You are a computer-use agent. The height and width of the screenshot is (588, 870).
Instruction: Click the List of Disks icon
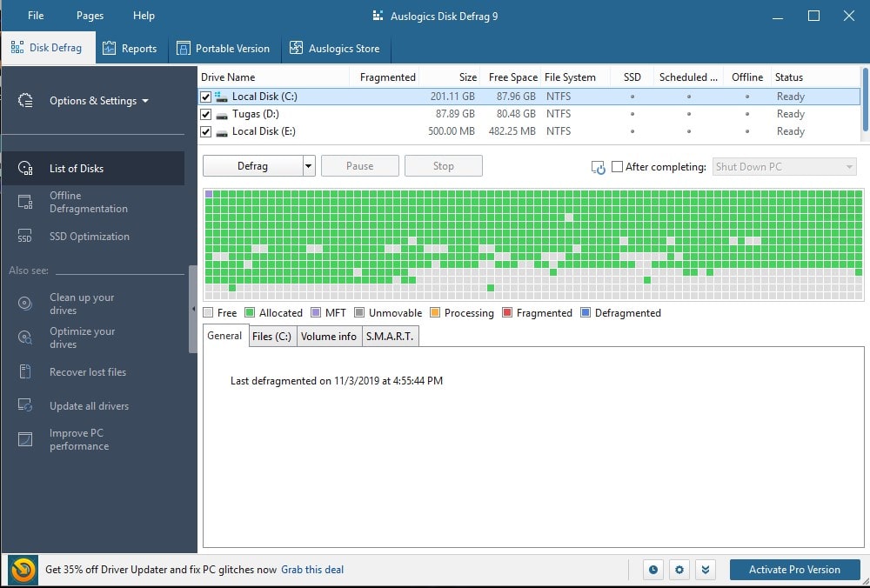coord(25,168)
